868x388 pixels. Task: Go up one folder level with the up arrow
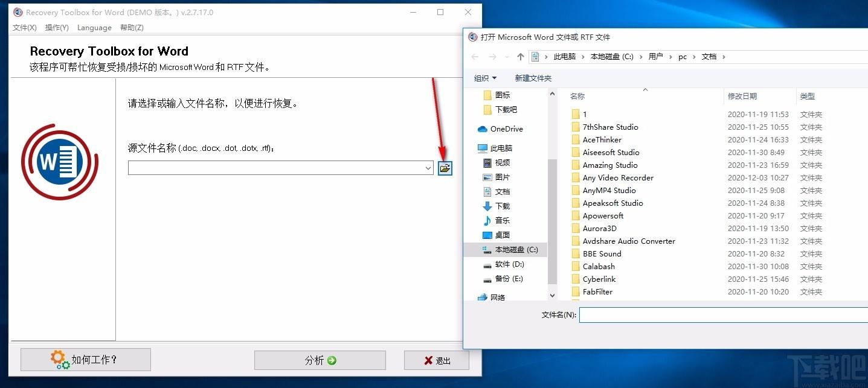click(x=521, y=57)
